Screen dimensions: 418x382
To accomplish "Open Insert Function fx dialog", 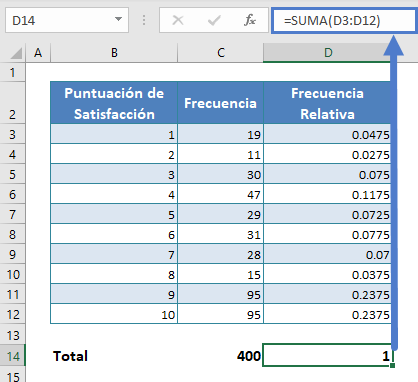I will coord(250,20).
